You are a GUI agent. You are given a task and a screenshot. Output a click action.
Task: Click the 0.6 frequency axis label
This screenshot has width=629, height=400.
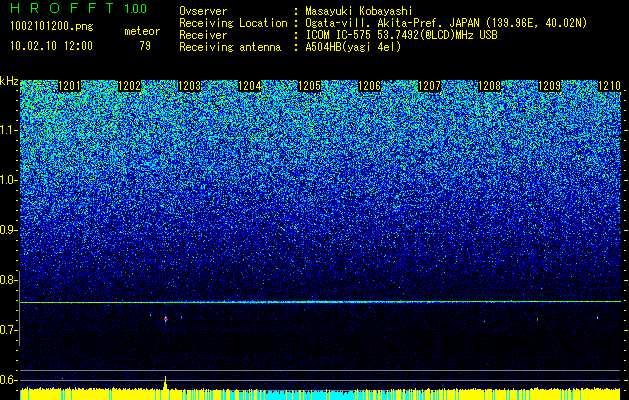tap(8, 380)
